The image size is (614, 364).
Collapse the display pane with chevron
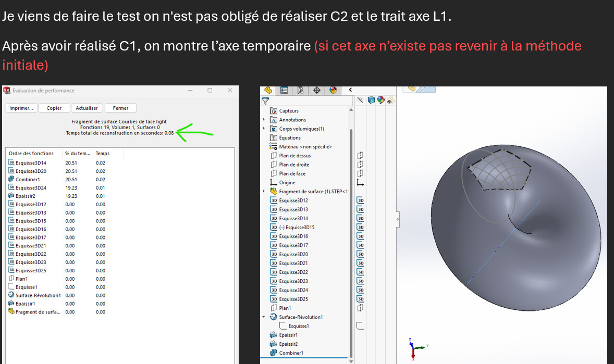pos(350,90)
